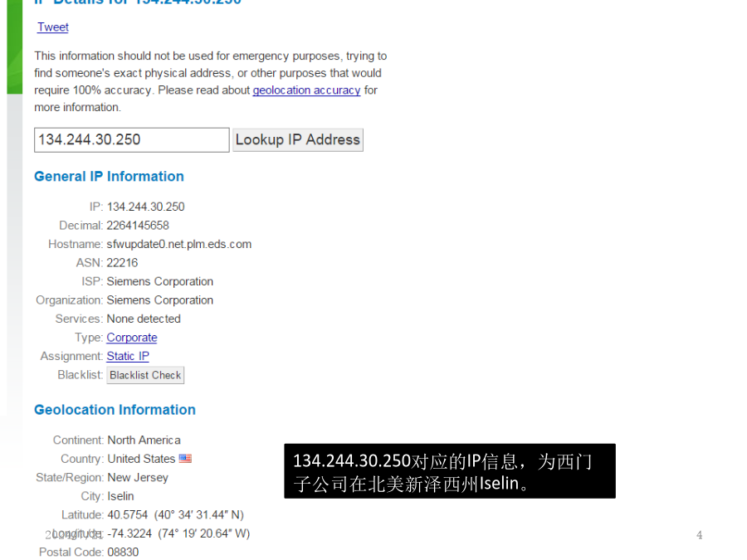Image resolution: width=747 pixels, height=560 pixels.
Task: Select Organization value Siemens Corporation
Action: tap(160, 300)
